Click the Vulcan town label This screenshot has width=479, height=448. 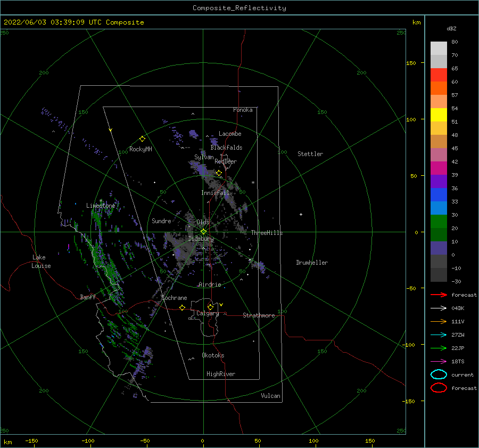point(271,396)
